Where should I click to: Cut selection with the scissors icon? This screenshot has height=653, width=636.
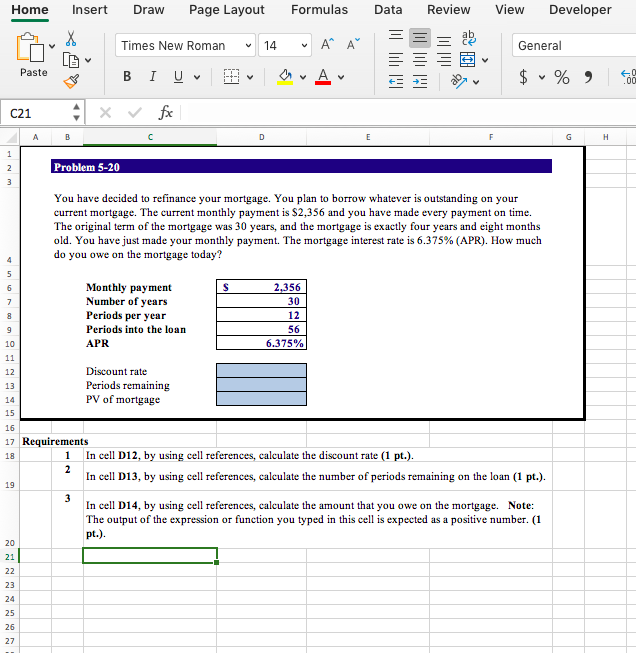[x=71, y=38]
